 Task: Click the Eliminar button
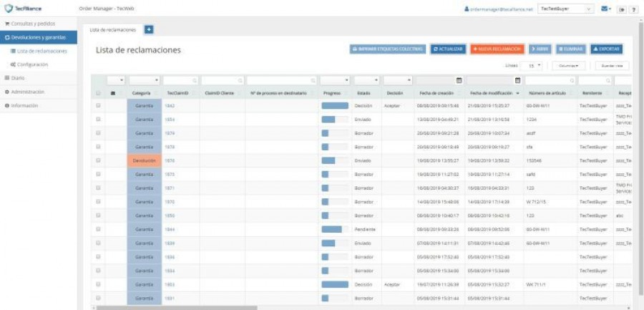571,49
